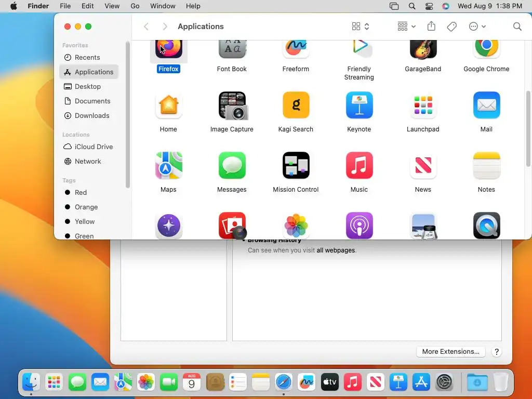Open the Trash in the Dock

pyautogui.click(x=501, y=383)
